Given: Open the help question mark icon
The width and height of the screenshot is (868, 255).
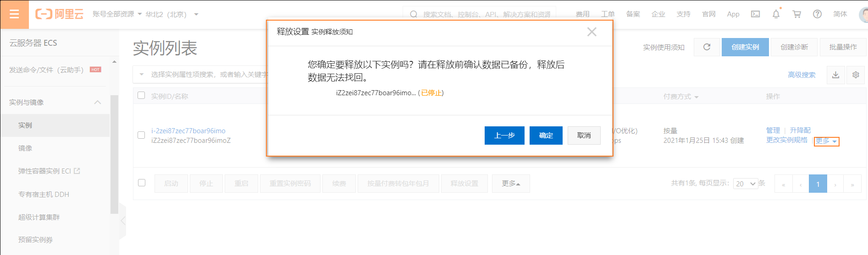Looking at the screenshot, I should click(x=817, y=14).
